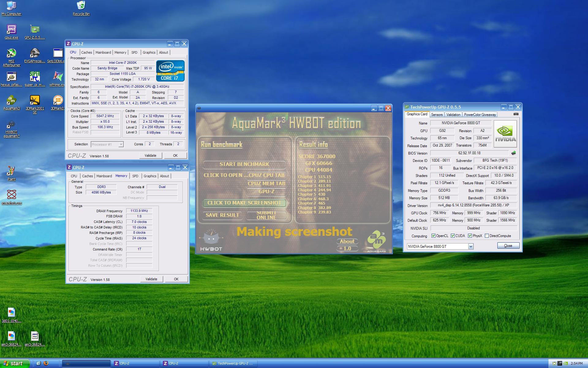Viewport: 588px width, 368px height.
Task: Open Firefox from quick launch bar
Action: click(46, 363)
